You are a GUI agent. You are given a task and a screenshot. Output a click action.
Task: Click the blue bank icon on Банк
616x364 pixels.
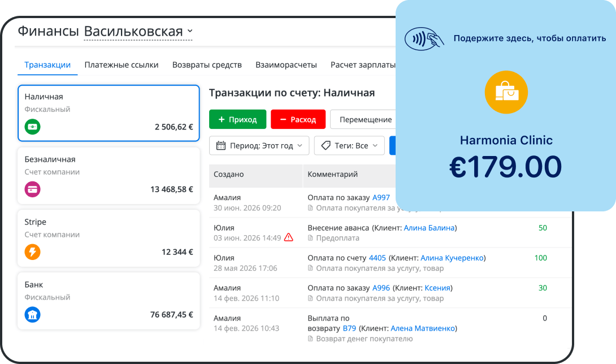coord(33,314)
